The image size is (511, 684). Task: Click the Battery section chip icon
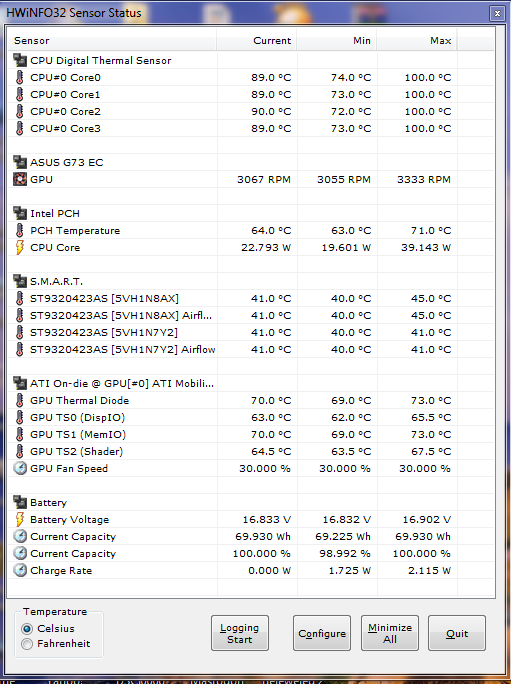[x=20, y=503]
